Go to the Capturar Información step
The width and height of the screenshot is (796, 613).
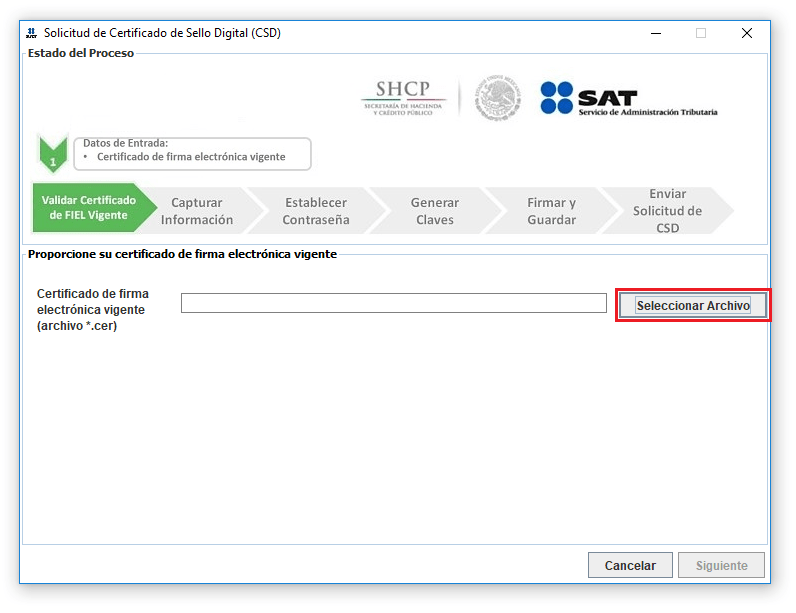pyautogui.click(x=197, y=211)
